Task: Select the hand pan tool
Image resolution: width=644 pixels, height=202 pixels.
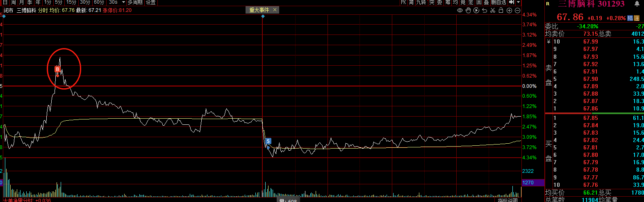Action: (468, 10)
